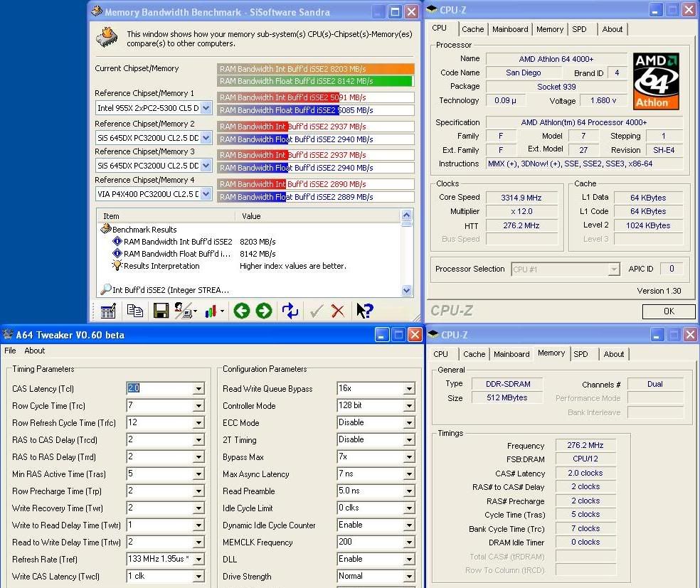Open the SPD tab in lower CPU-Z window
This screenshot has height=588, width=700.
click(580, 354)
